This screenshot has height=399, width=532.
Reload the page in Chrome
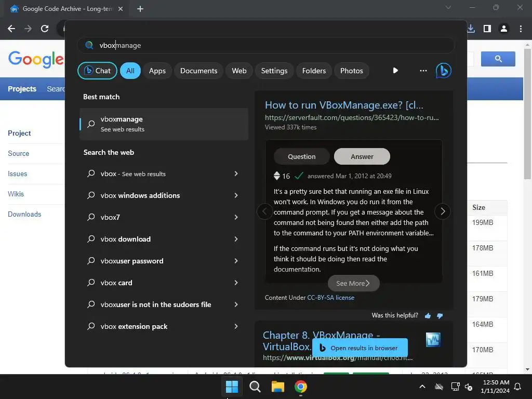coord(45,29)
